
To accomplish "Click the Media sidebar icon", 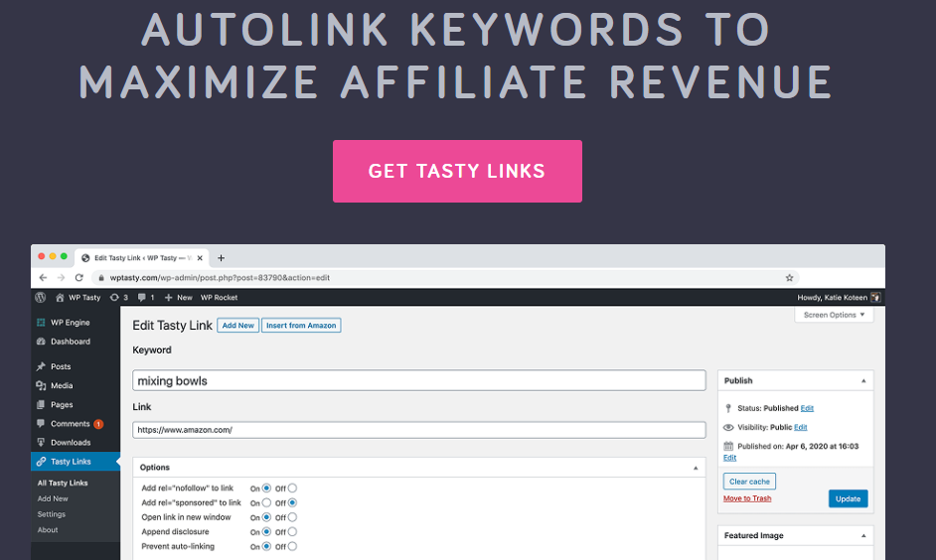I will point(41,386).
